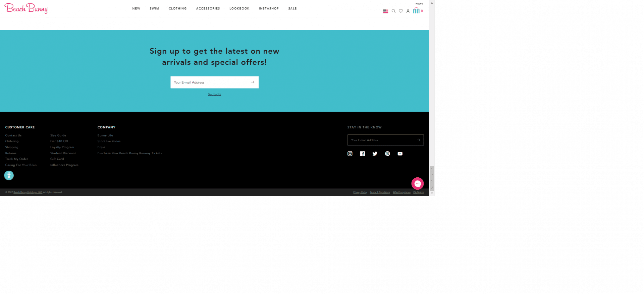Open the SWIM navigation menu
The height and width of the screenshot is (294, 644).
coord(154,8)
